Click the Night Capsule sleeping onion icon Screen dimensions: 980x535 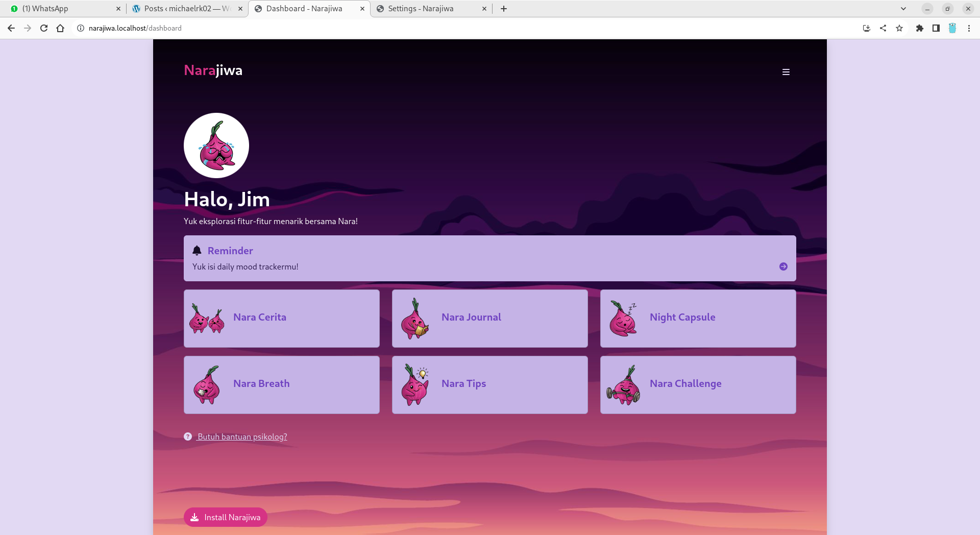(623, 319)
